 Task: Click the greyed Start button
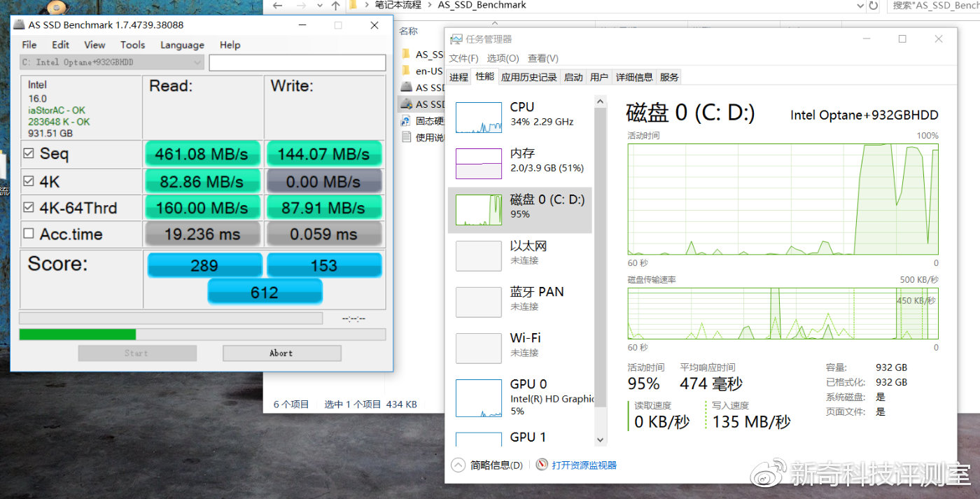coord(136,353)
